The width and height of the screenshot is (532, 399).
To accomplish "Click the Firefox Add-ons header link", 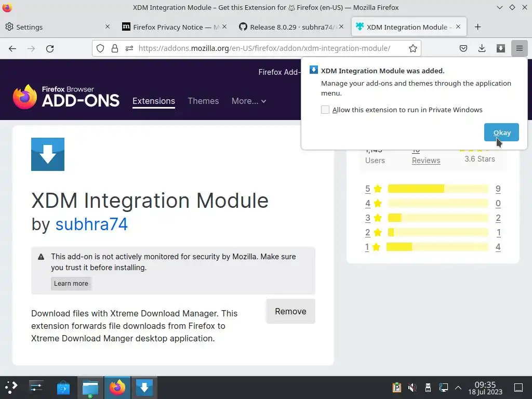I will (279, 72).
